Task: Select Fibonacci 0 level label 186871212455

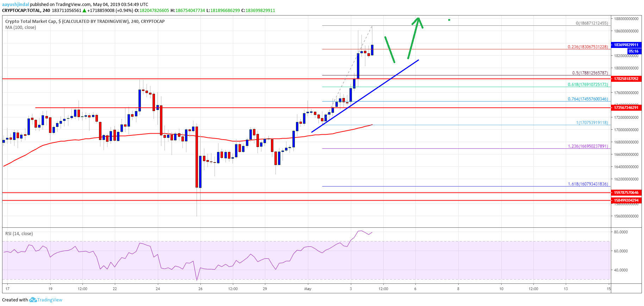Action: click(592, 23)
